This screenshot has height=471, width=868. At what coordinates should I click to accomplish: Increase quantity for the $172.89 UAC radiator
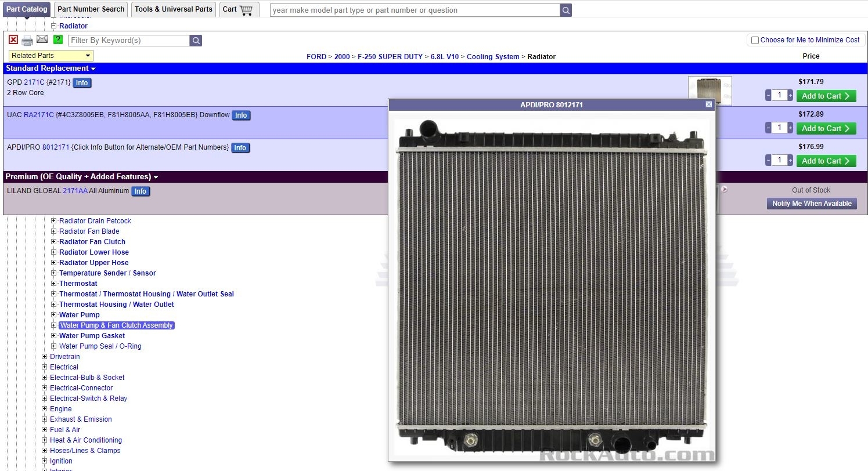(x=790, y=128)
